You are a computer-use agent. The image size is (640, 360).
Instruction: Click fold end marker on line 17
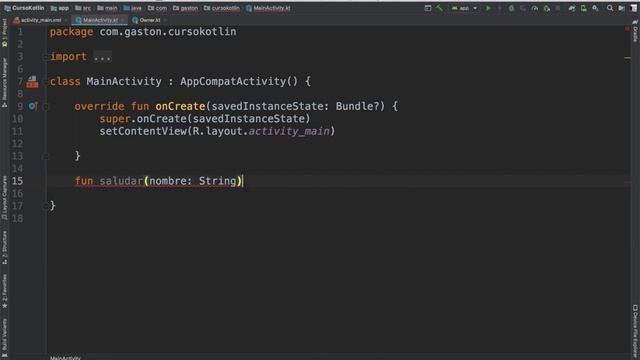pyautogui.click(x=46, y=206)
